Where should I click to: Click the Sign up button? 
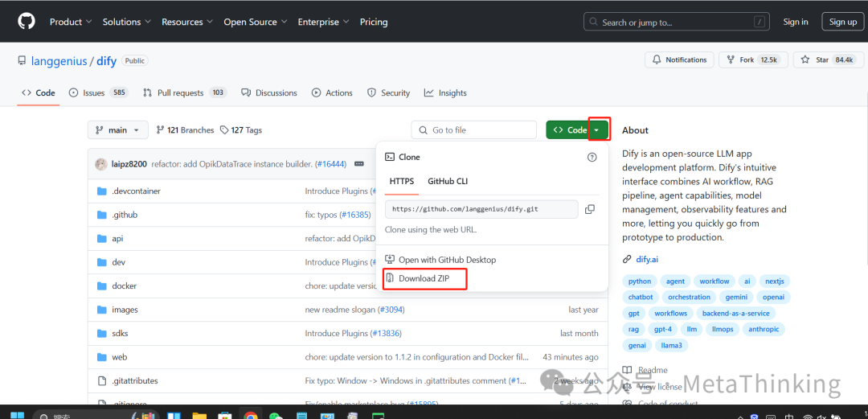843,22
